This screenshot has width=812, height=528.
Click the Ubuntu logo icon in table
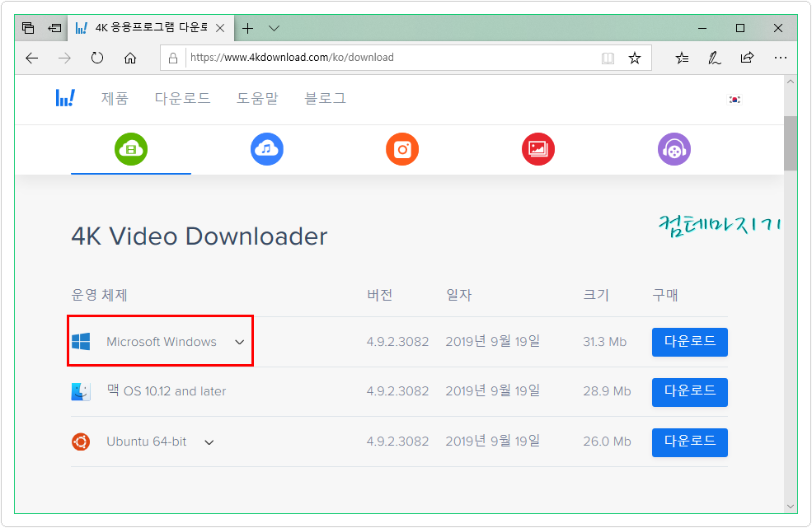click(81, 442)
